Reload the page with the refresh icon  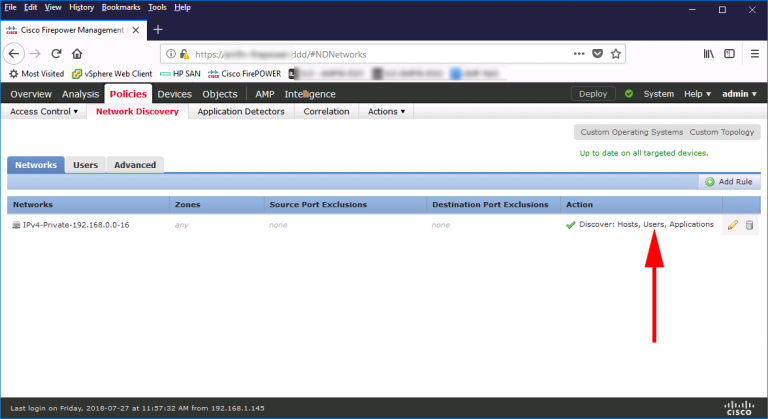click(56, 54)
